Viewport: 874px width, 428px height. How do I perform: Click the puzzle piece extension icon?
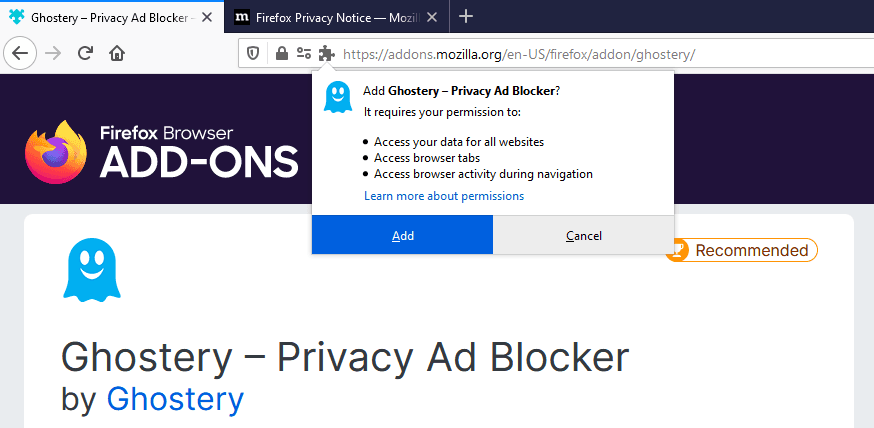point(326,53)
